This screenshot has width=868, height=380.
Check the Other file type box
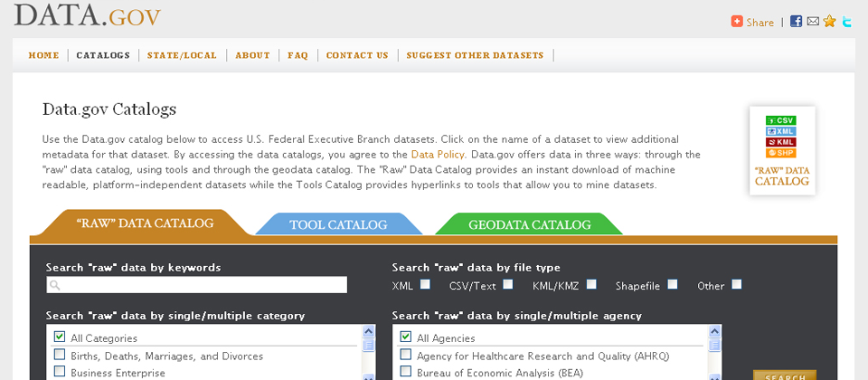736,284
